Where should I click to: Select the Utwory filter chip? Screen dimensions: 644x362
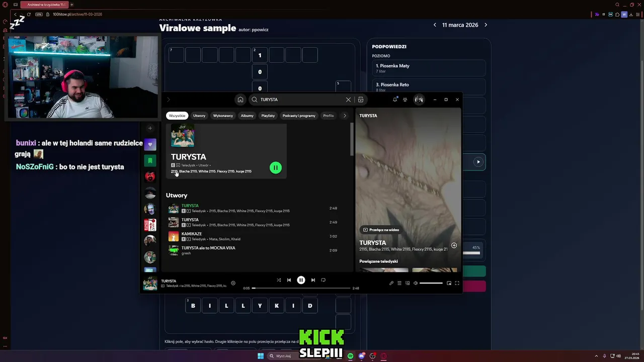pos(199,116)
